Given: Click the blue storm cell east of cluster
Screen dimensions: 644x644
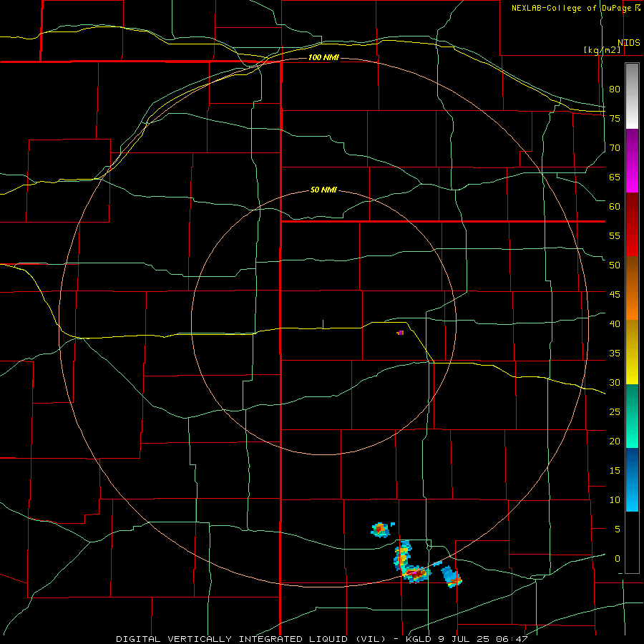Looking at the screenshot, I should (452, 576).
